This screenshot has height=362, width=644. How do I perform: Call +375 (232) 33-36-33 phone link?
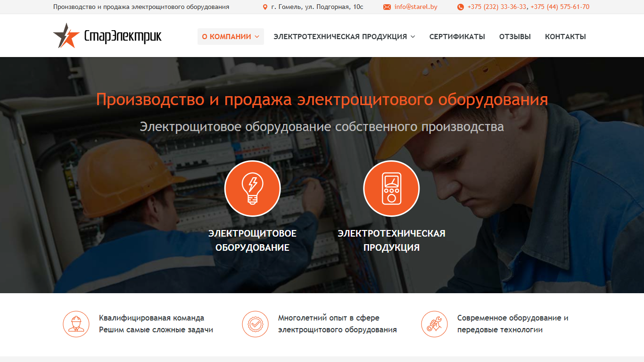pyautogui.click(x=497, y=7)
